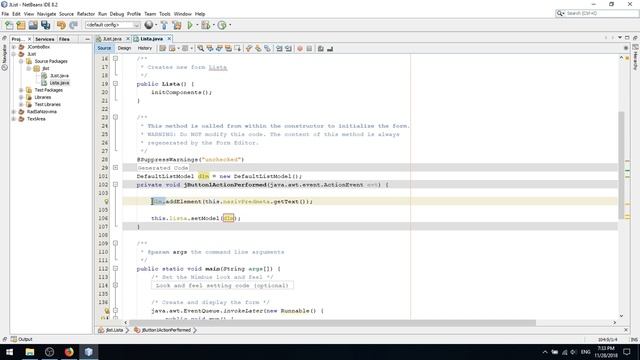
Task: Run the project with green play icon
Action: point(190,25)
